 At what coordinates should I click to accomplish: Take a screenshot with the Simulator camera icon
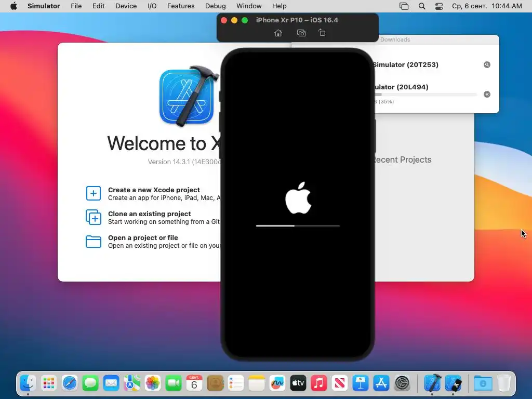tap(301, 33)
